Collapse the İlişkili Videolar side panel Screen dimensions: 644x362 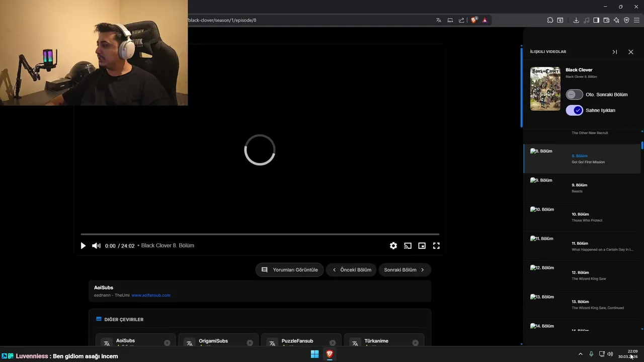(614, 52)
